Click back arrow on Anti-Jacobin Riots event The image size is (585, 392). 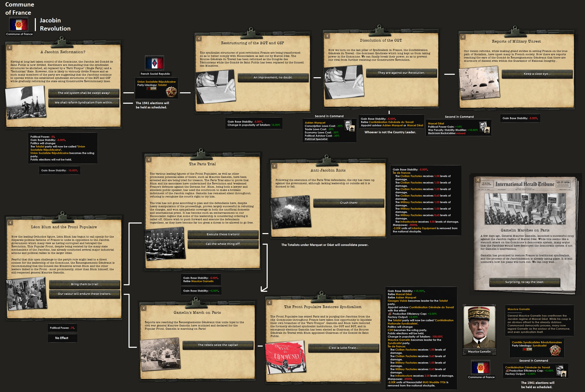(274, 166)
